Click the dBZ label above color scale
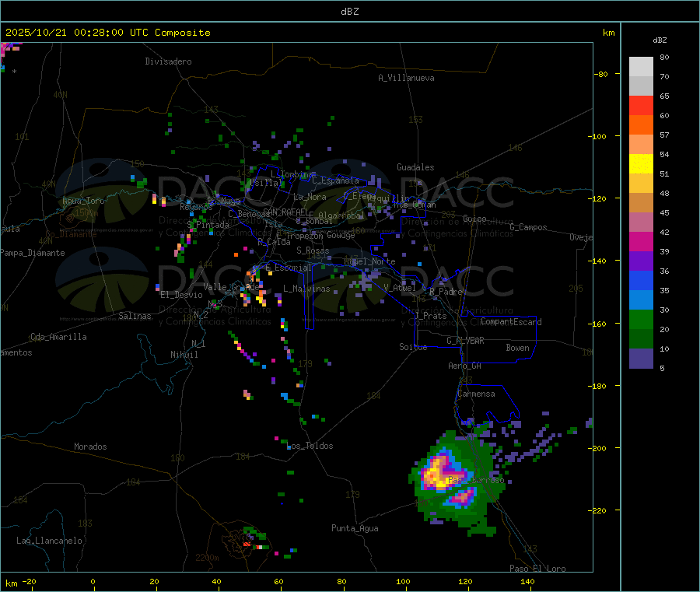The height and width of the screenshot is (592, 700). (x=660, y=40)
